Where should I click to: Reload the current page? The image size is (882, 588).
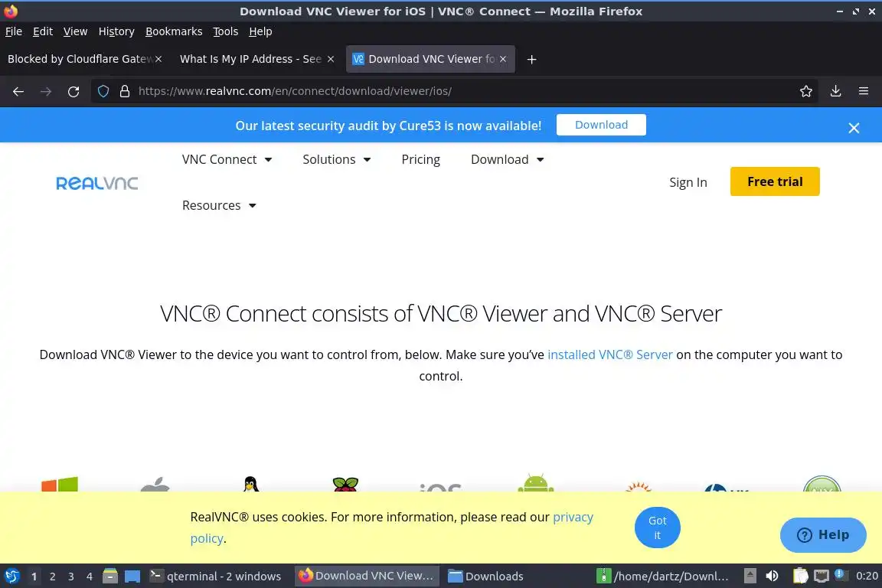click(73, 91)
